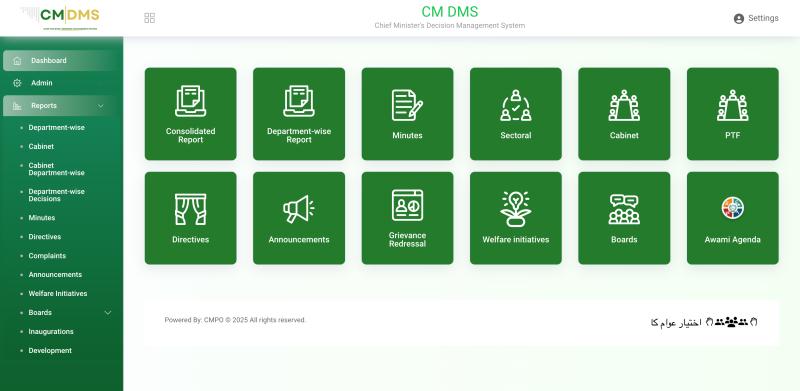Open the Minutes document-and-pen icon

(407, 105)
